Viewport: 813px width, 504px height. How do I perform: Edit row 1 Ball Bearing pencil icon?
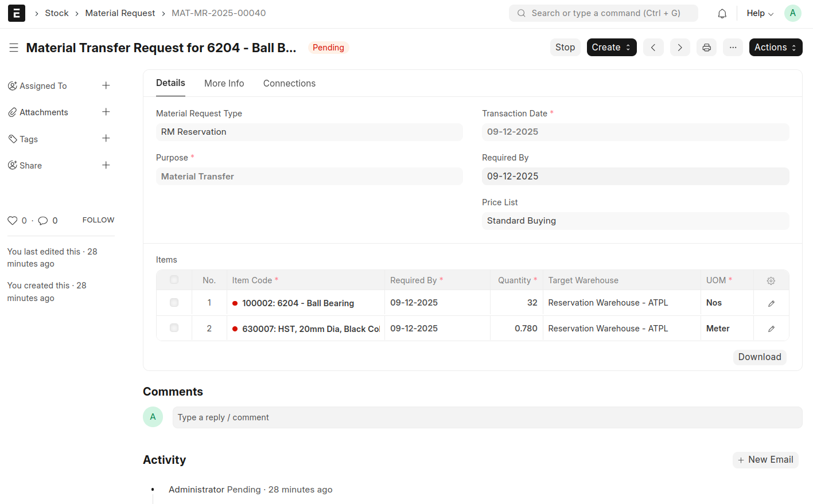[771, 303]
